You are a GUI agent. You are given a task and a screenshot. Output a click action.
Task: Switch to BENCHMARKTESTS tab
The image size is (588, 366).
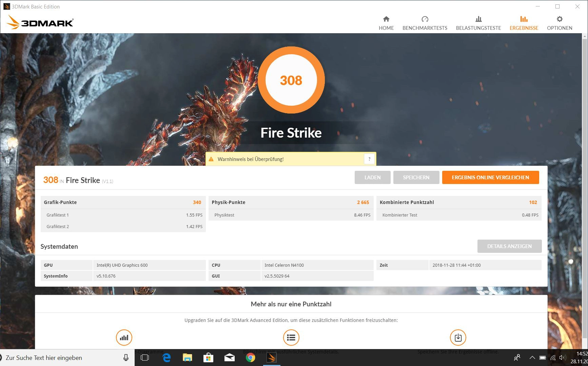(425, 23)
